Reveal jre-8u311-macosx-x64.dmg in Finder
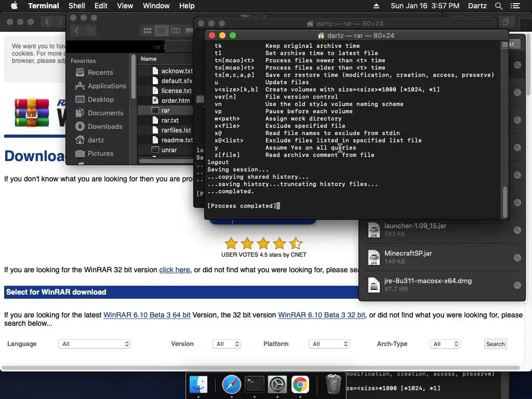The width and height of the screenshot is (532, 399). tap(517, 285)
